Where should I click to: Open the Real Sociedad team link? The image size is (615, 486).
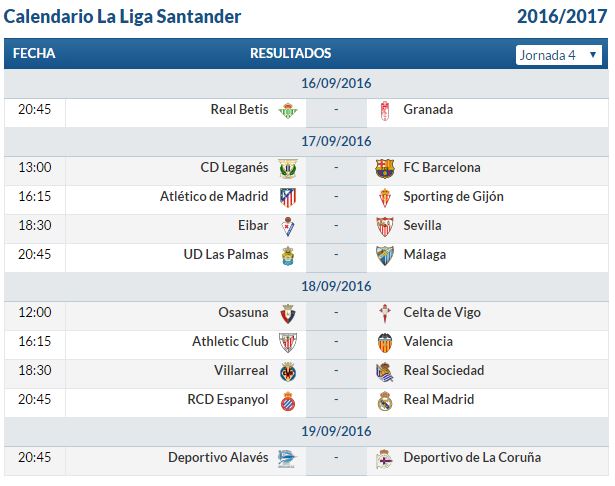444,371
